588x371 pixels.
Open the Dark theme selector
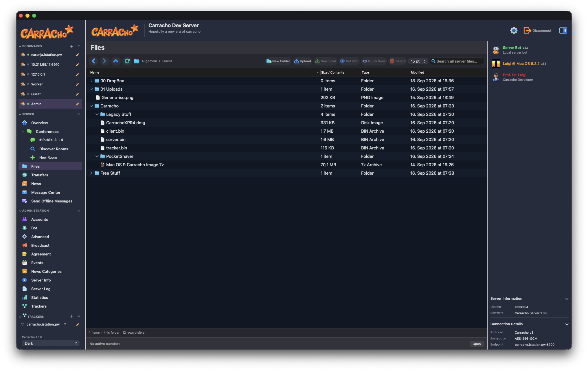click(51, 343)
